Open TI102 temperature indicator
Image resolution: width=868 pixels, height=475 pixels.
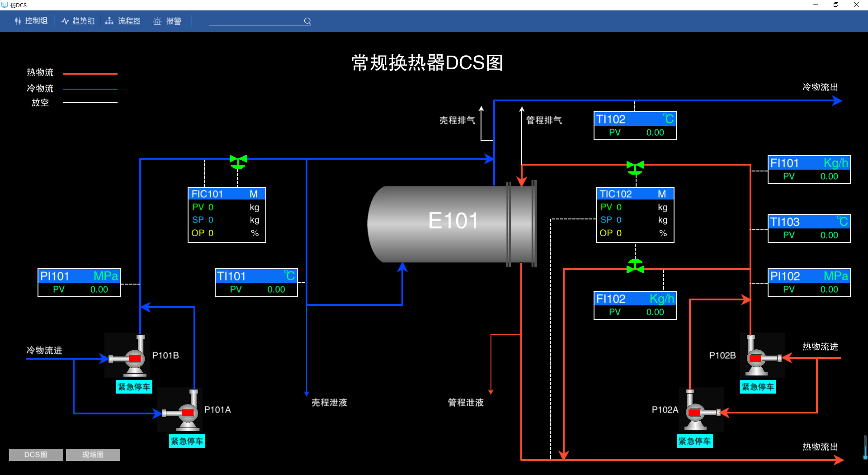point(635,126)
